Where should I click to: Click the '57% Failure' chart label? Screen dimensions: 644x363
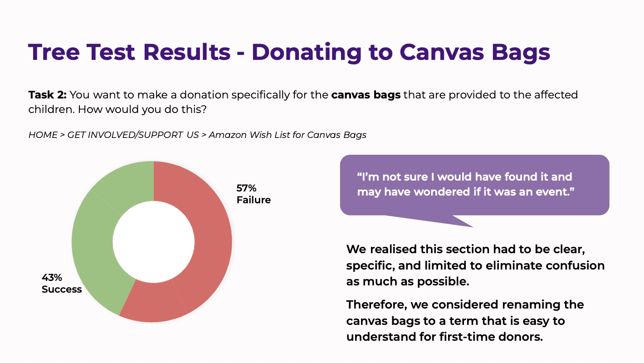[254, 194]
